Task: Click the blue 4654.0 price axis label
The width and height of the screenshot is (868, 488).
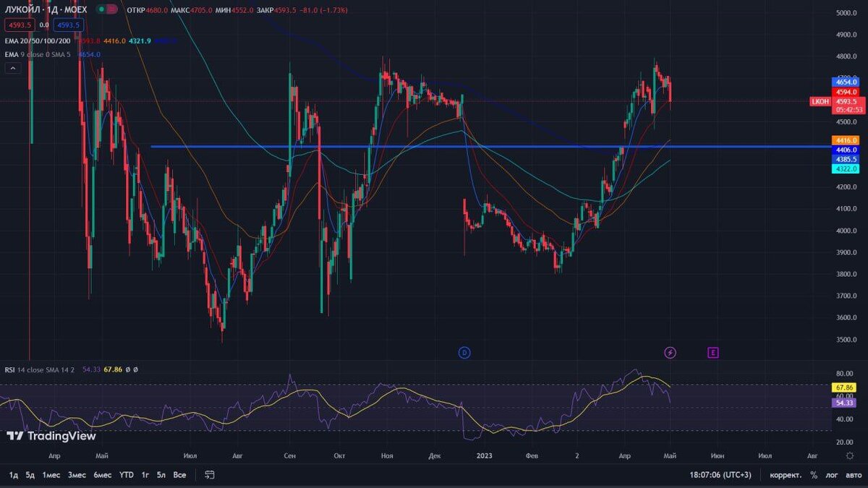Action: point(846,82)
